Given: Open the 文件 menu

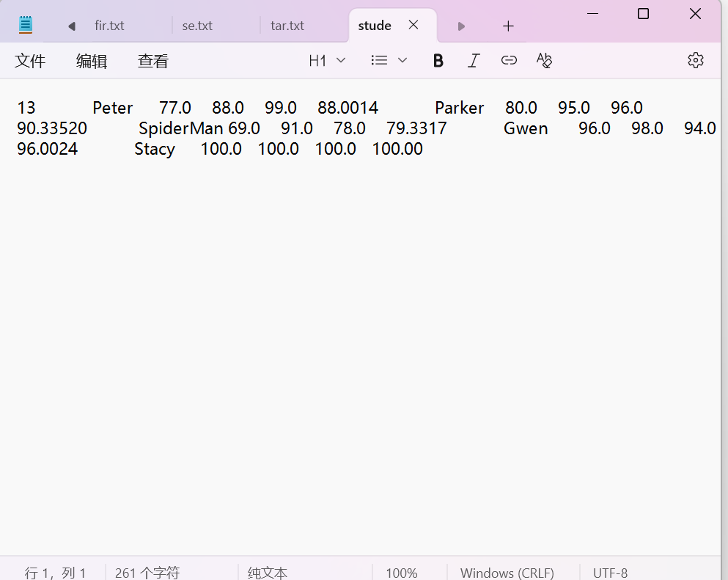Looking at the screenshot, I should click(30, 61).
